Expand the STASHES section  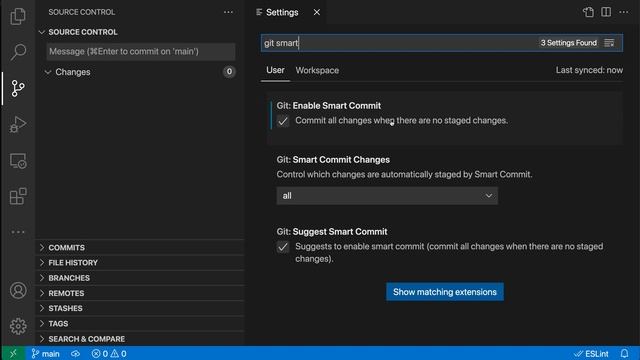[x=140, y=309]
